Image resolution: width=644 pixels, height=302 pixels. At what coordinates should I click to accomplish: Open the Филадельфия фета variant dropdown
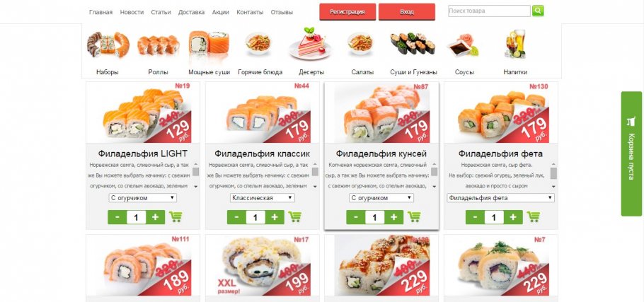point(500,198)
